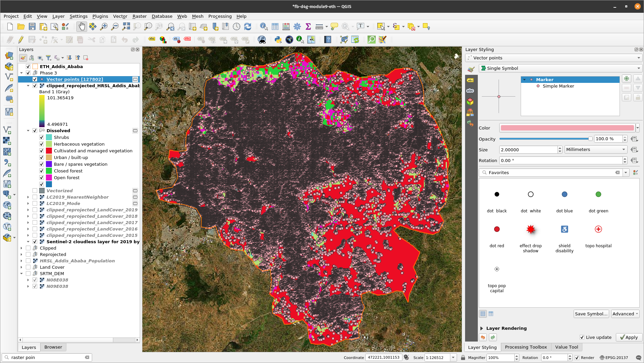Select the Measure Line tool

point(319,27)
